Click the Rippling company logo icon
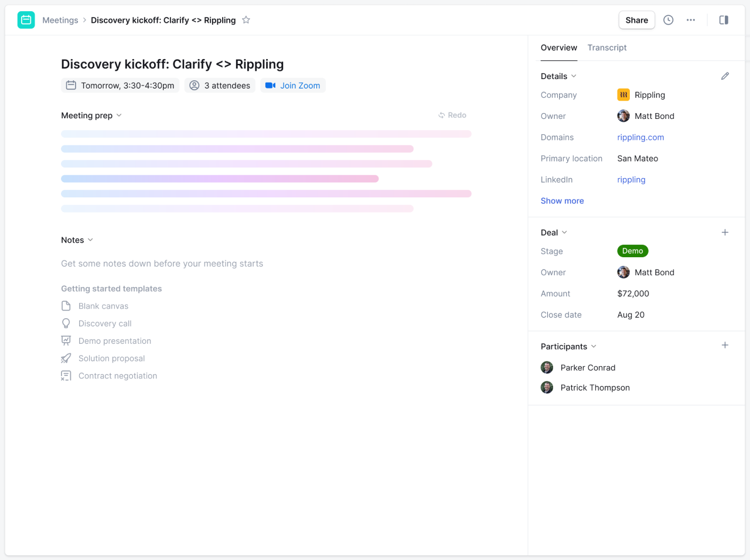This screenshot has height=560, width=750. point(623,95)
